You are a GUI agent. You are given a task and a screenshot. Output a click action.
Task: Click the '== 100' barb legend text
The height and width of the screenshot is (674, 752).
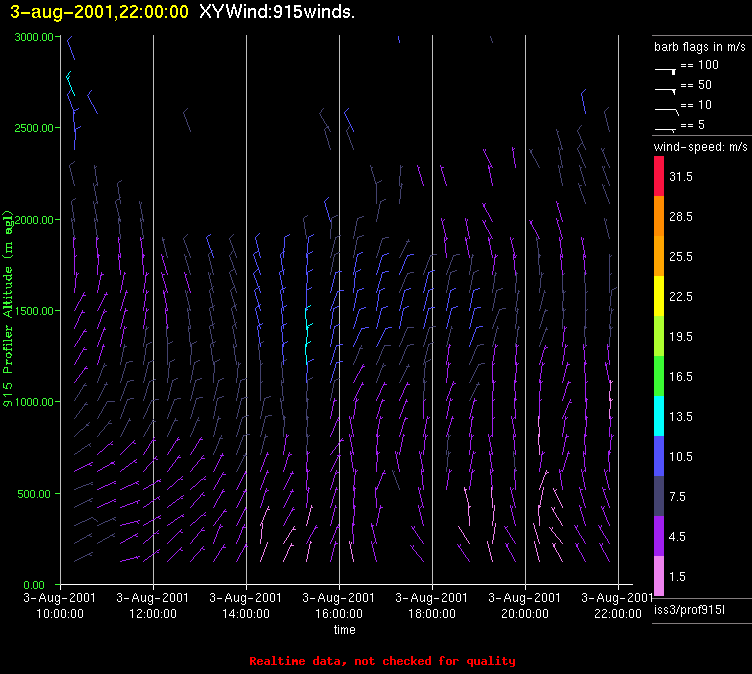[699, 65]
